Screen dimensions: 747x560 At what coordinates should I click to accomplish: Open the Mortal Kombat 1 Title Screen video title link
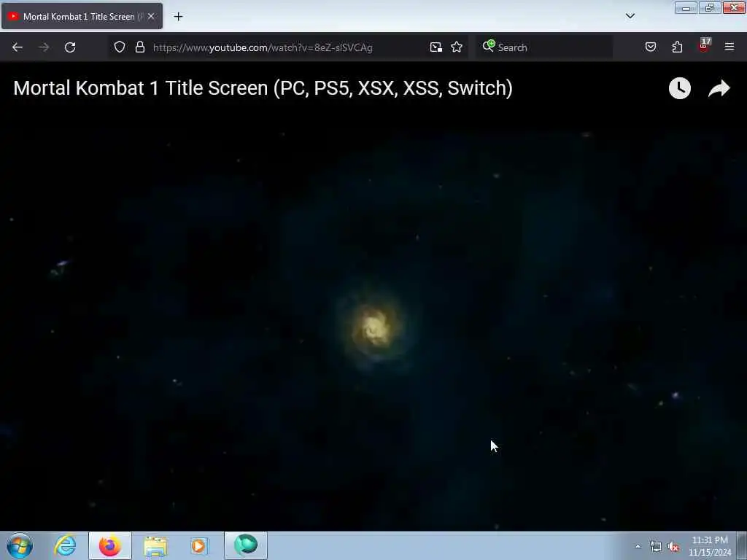coord(263,88)
